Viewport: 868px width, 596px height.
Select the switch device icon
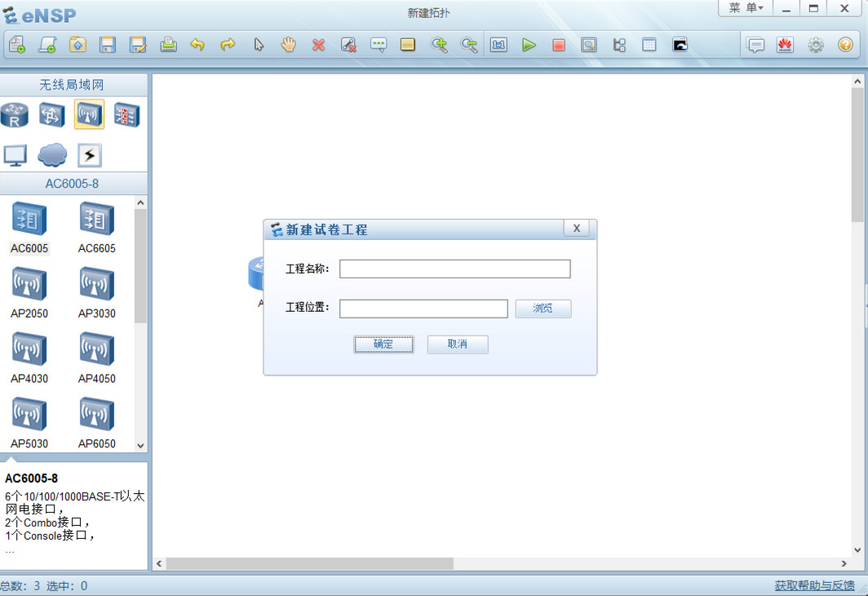(51, 115)
